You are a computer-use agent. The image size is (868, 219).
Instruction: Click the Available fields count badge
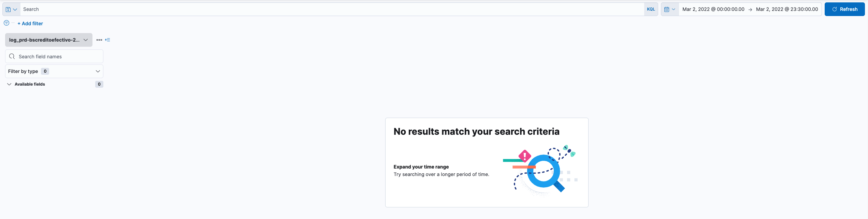(x=99, y=84)
